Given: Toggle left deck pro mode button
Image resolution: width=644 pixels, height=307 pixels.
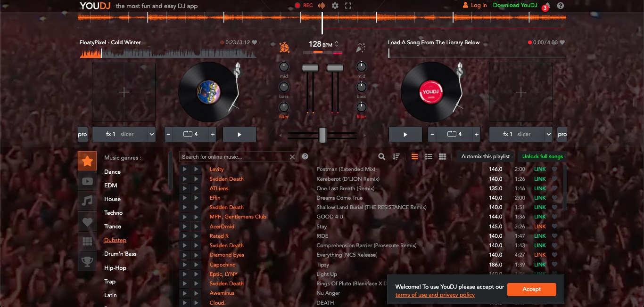Looking at the screenshot, I should 83,134.
